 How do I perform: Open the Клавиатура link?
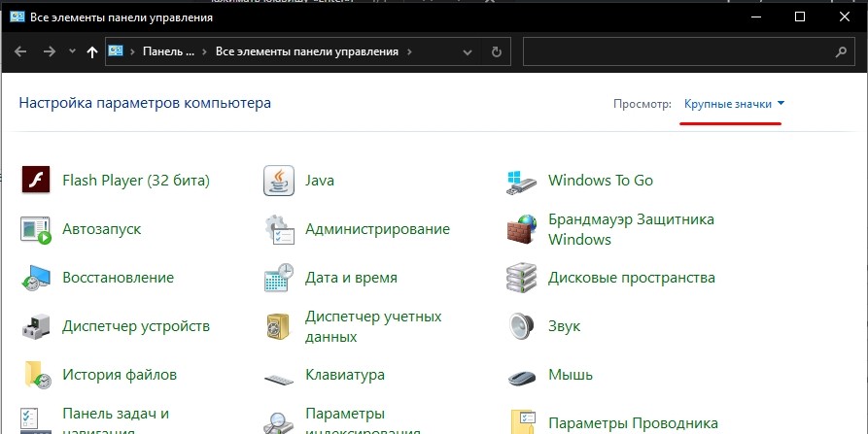pos(345,375)
